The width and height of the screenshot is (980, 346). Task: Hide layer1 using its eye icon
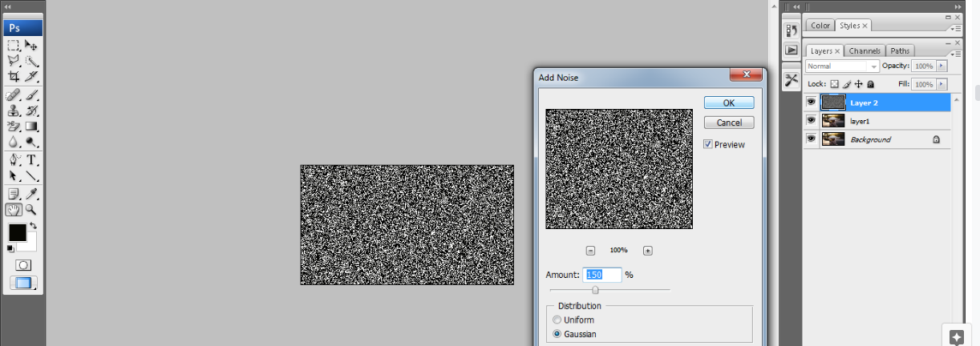click(x=811, y=120)
